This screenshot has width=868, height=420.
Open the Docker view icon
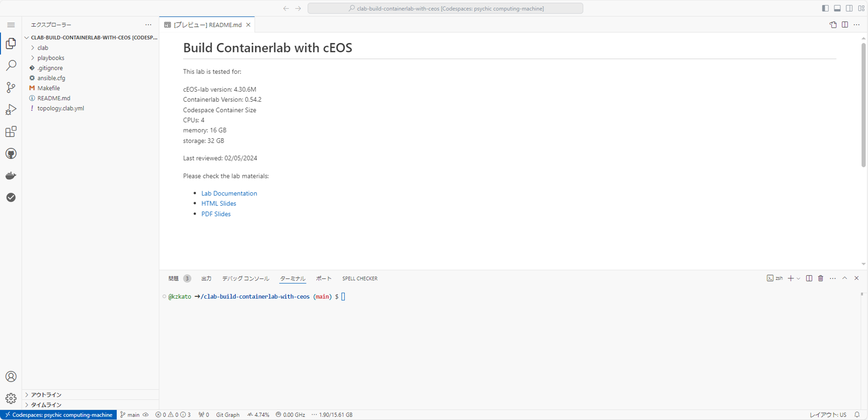pyautogui.click(x=11, y=176)
